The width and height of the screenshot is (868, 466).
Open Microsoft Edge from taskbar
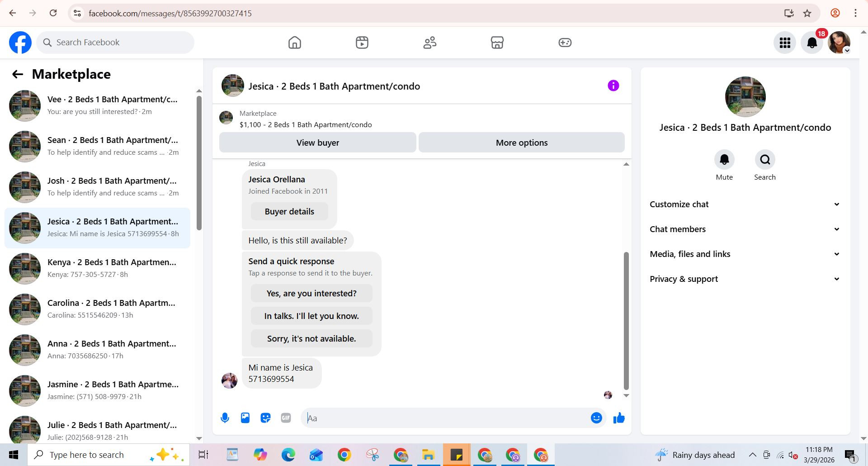coord(288,455)
